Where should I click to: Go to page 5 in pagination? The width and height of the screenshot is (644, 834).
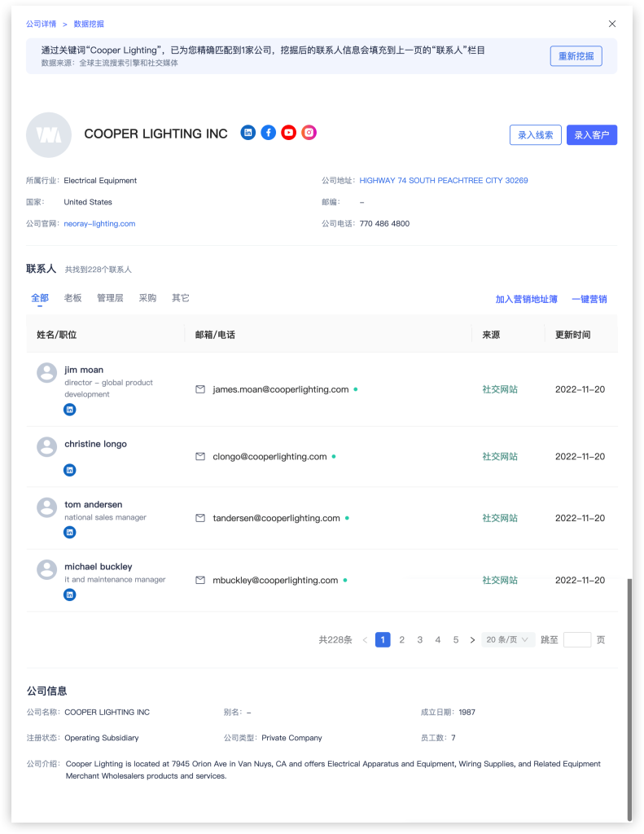pos(456,640)
